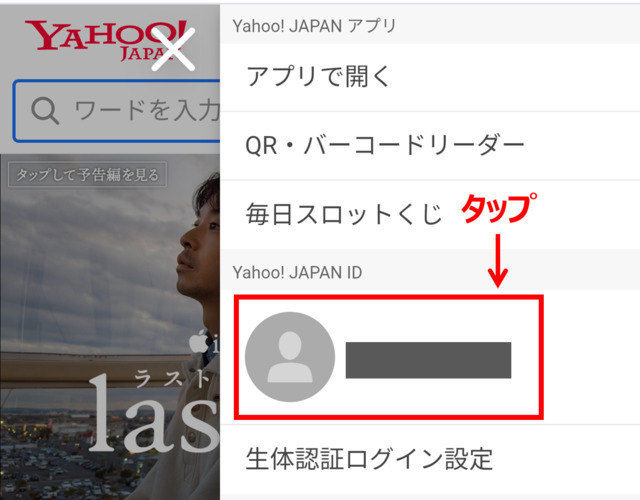
Task: Tap the movie trailer banner image
Action: click(110, 327)
